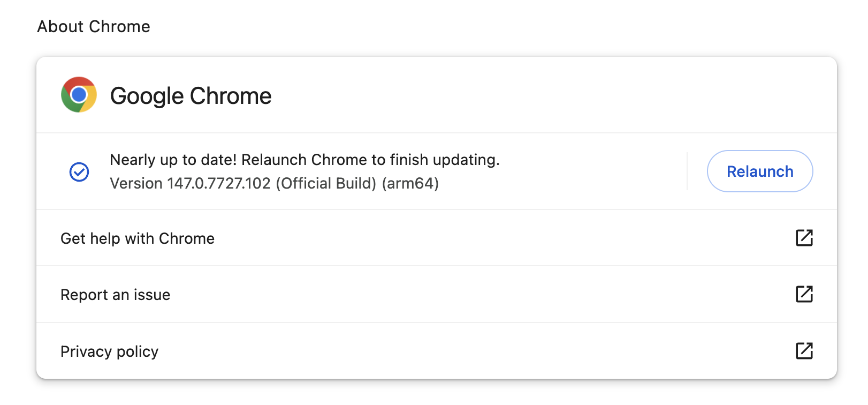Click the 'Nearly up to date!' message
Image resolution: width=868 pixels, height=405 pixels.
pos(173,160)
